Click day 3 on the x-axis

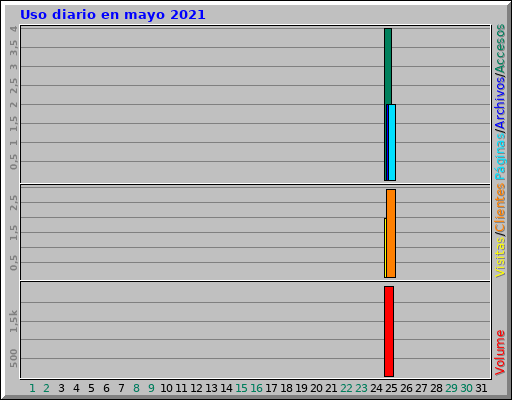tap(61, 388)
